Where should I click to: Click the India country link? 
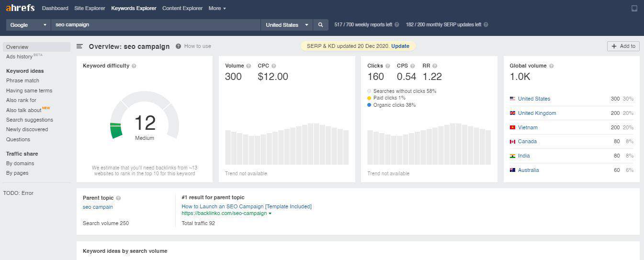click(524, 156)
